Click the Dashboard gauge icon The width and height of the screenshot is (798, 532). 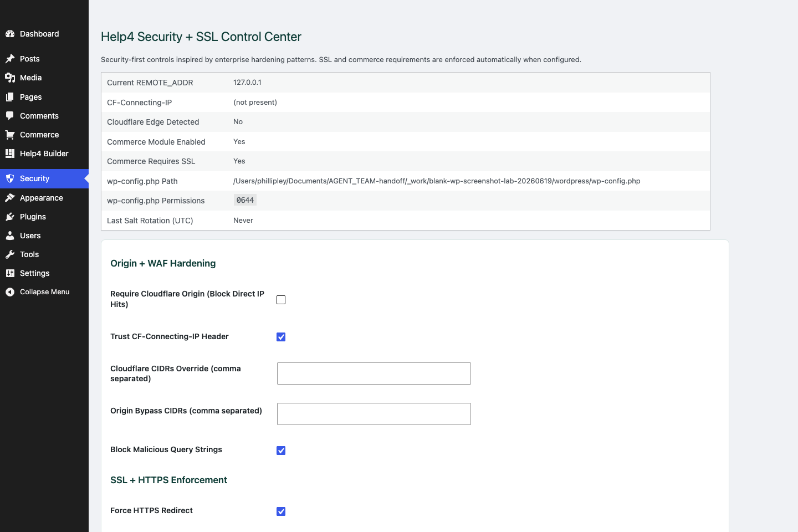10,34
